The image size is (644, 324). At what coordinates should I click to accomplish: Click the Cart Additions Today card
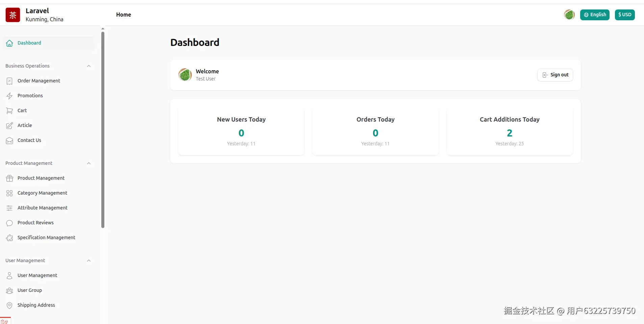coord(510,131)
